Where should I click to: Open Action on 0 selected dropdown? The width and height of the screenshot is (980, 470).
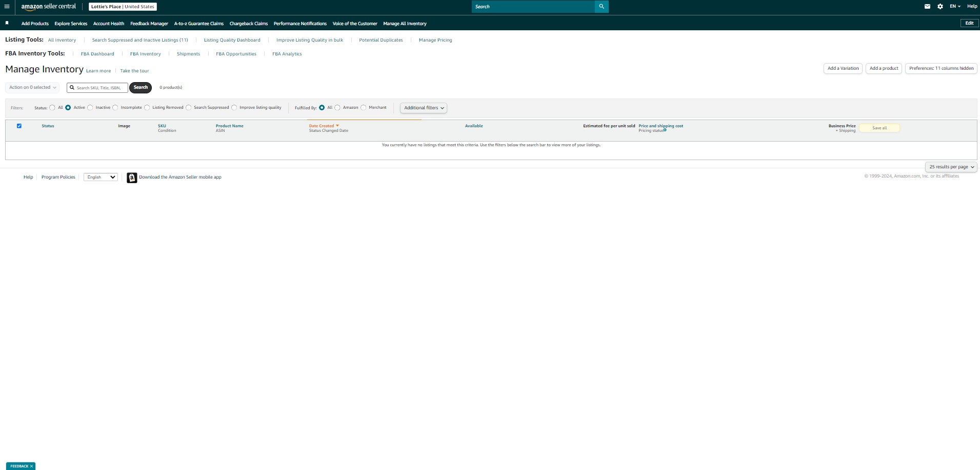click(32, 88)
